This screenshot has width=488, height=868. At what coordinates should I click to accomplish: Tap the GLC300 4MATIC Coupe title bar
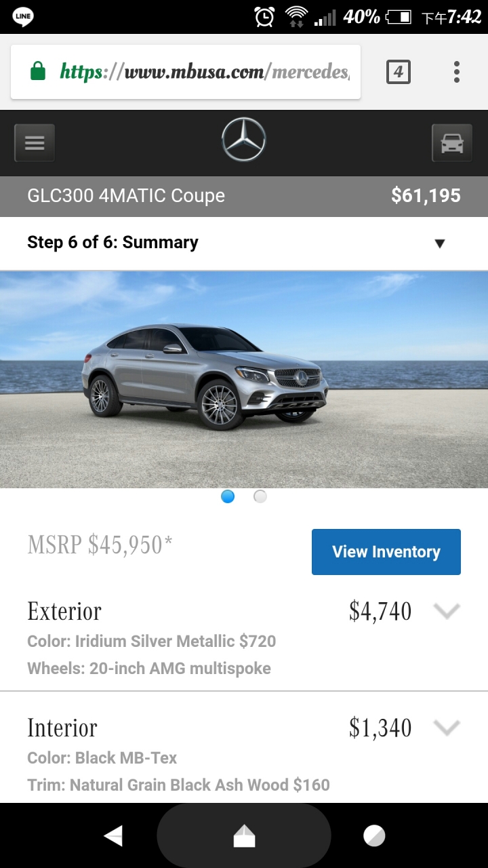click(x=244, y=196)
